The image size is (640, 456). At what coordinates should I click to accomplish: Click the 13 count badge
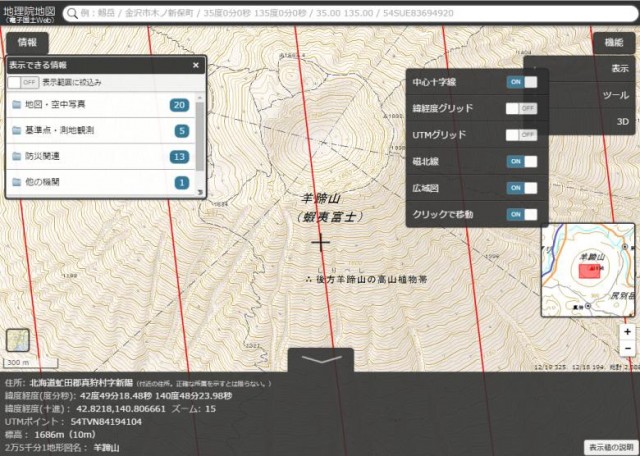pos(180,157)
